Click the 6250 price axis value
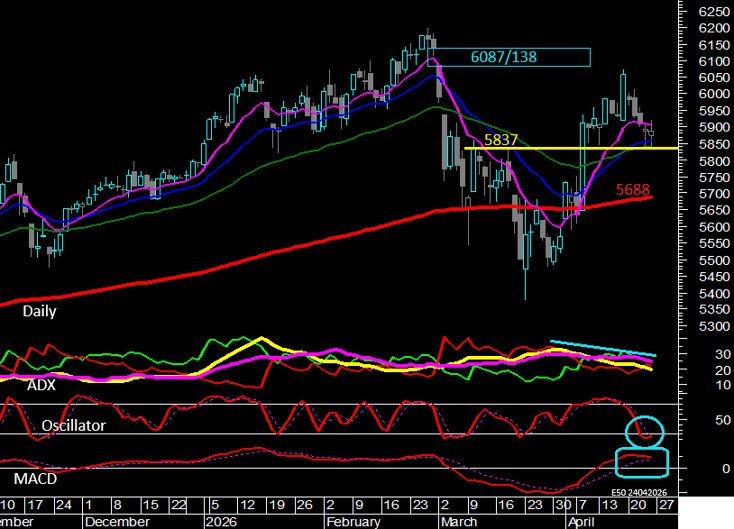734x529 pixels. (x=712, y=11)
